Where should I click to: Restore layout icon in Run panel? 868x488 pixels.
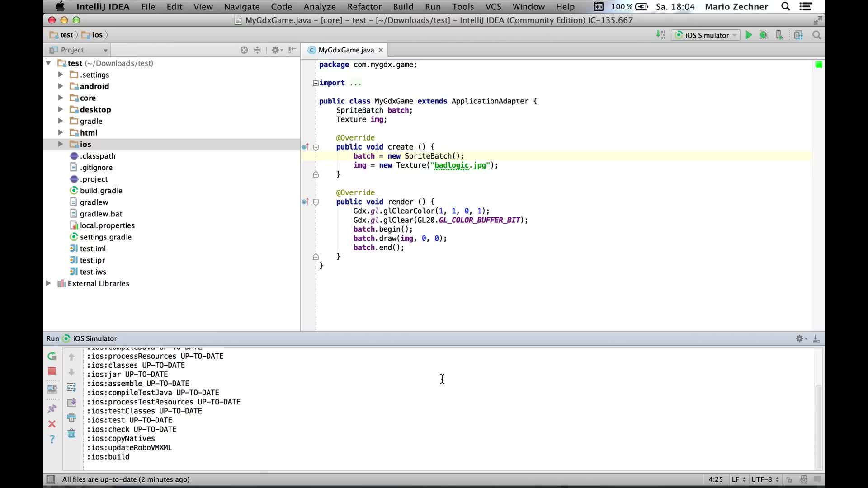pyautogui.click(x=52, y=389)
